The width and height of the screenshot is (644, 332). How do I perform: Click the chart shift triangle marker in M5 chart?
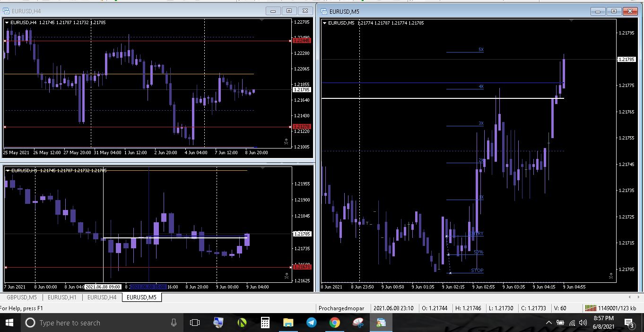coord(571,21)
